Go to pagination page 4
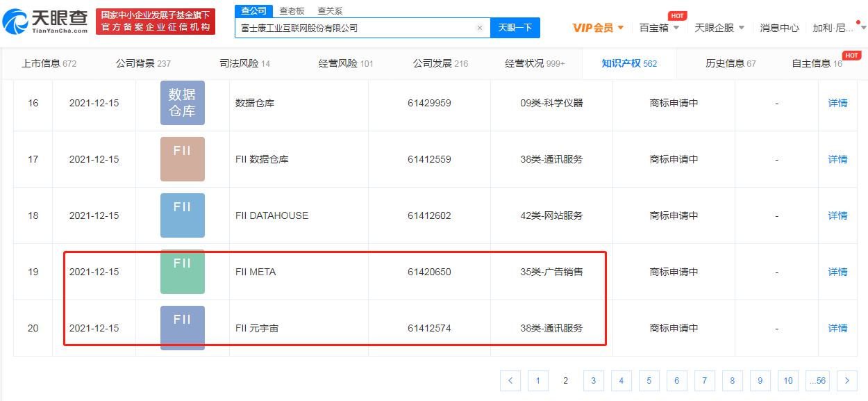This screenshot has height=401, width=868. tap(621, 380)
